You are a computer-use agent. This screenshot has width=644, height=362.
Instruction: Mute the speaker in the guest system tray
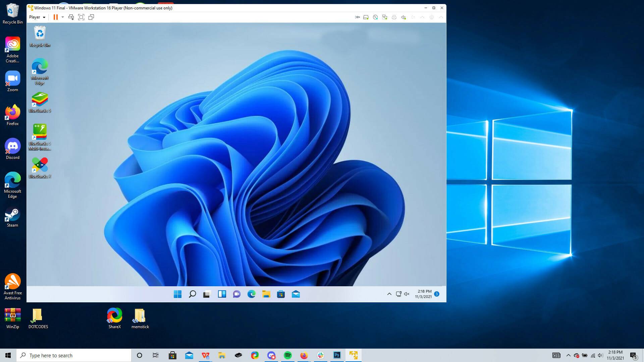407,294
